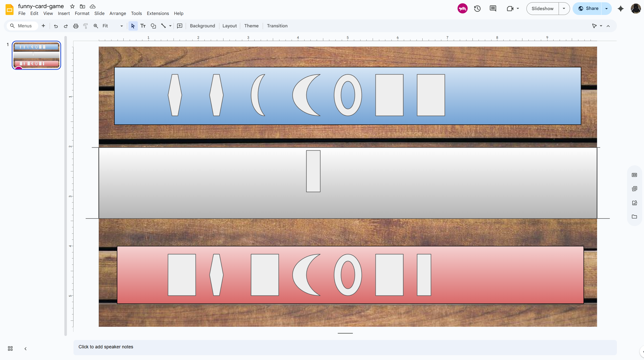
Task: Expand the Fit zoom dropdown
Action: point(122,26)
